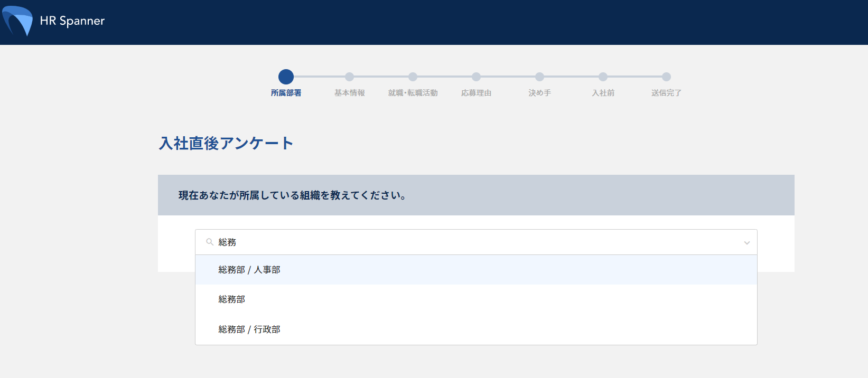This screenshot has height=378, width=868.
Task: Pick the 総務部 / 行政部 option
Action: pos(249,329)
